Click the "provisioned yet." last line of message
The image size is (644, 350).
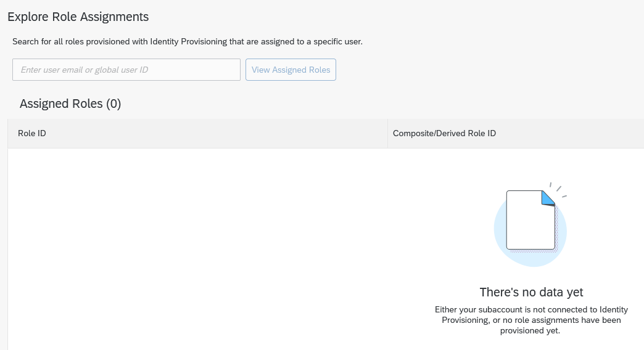click(x=530, y=331)
